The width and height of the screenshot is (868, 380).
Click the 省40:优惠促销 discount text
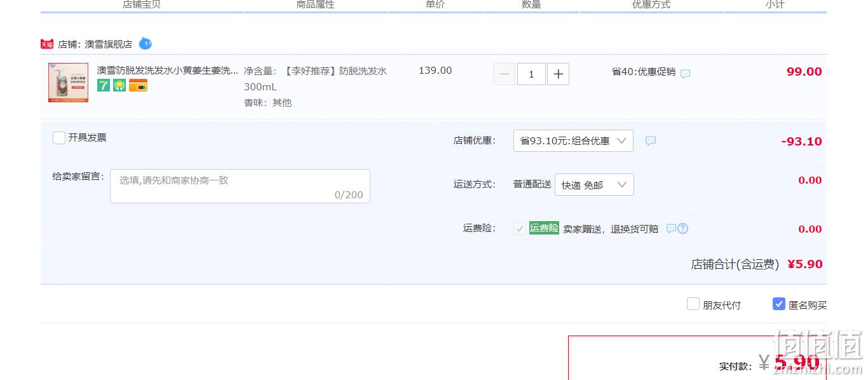point(644,72)
